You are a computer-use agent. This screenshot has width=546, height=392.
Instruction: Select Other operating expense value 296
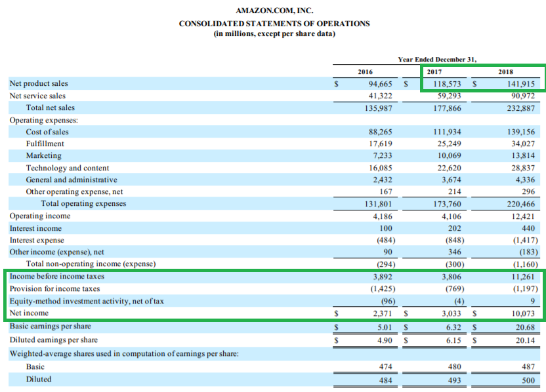tap(528, 191)
